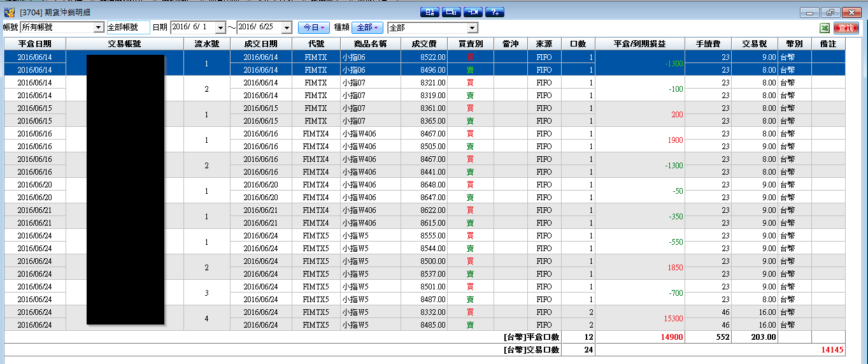Select the price cell 8522.00

[425, 57]
